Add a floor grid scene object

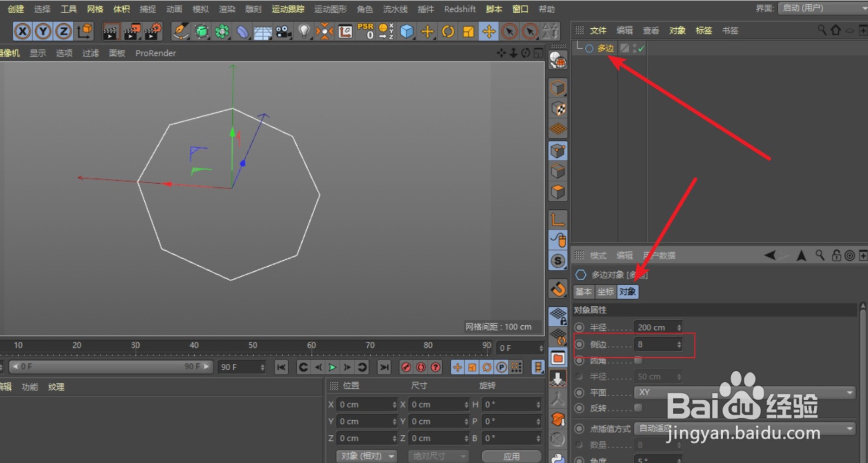[263, 32]
